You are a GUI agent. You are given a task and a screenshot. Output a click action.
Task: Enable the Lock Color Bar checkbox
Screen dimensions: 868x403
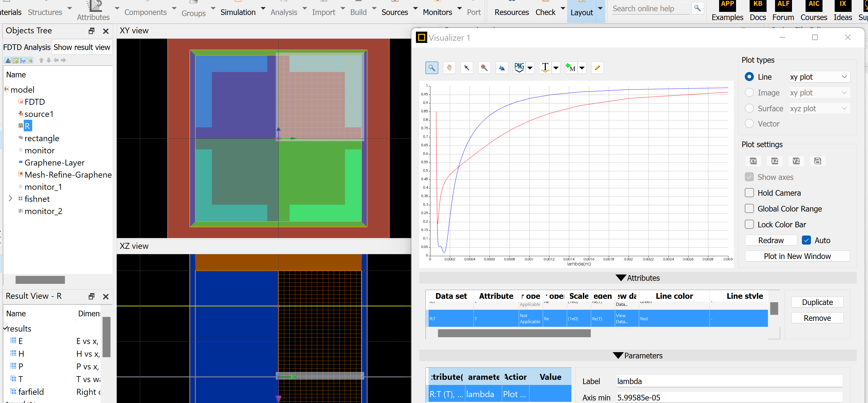coord(749,225)
